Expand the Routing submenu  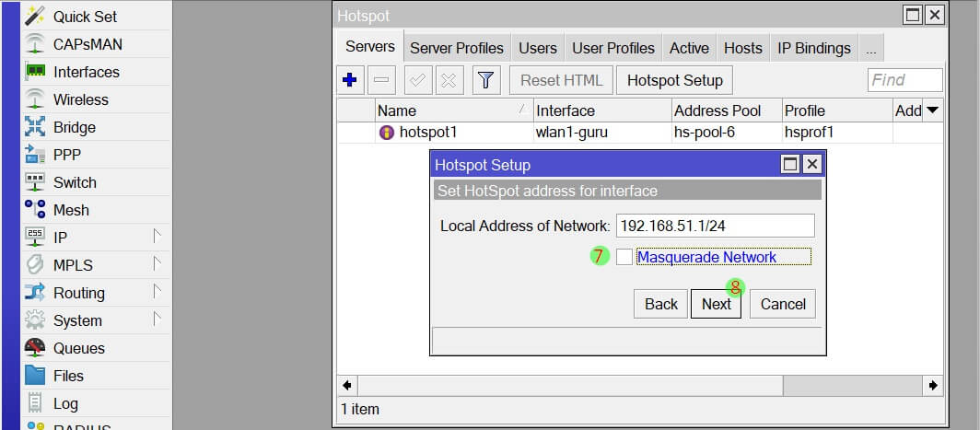click(x=157, y=293)
